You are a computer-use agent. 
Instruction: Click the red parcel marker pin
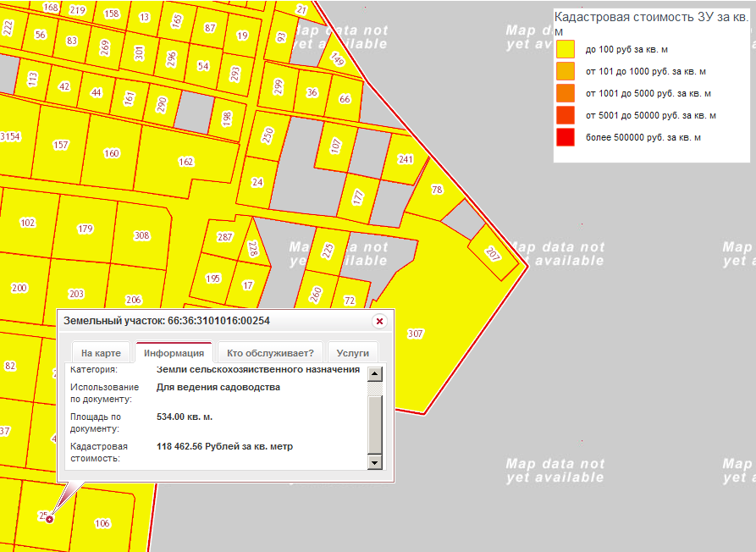(49, 519)
